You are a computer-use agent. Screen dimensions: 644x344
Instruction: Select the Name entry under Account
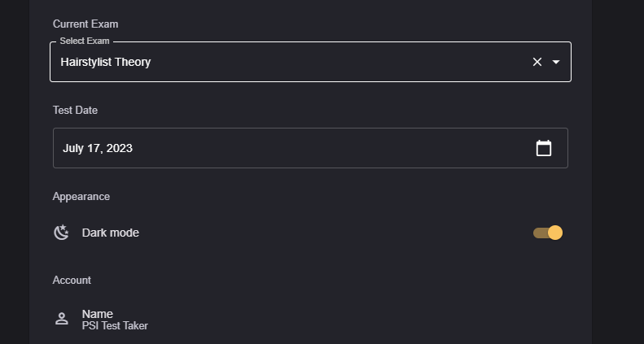(x=98, y=314)
